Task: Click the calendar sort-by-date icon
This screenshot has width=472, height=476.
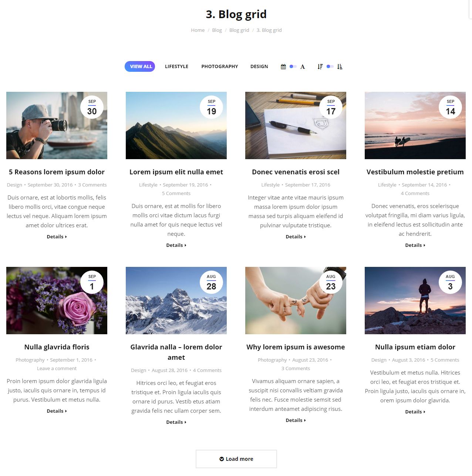Action: pos(283,67)
